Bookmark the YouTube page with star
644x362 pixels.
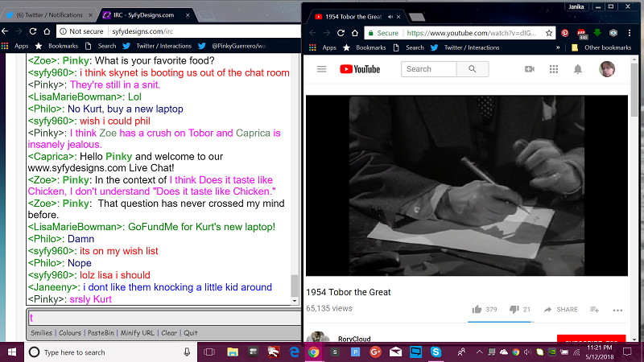(549, 33)
